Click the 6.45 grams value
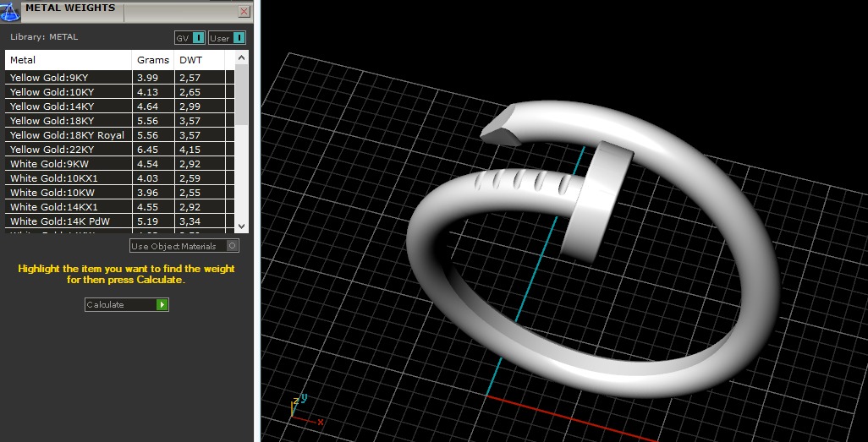The image size is (868, 442). [x=147, y=150]
